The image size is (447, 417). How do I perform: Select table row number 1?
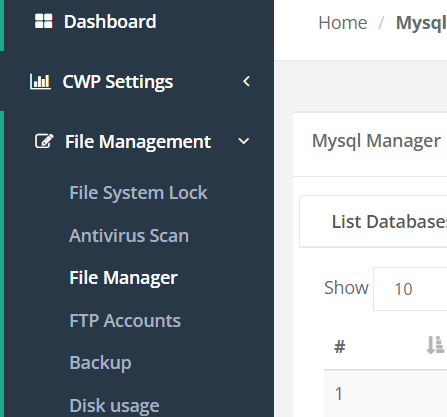[386, 394]
